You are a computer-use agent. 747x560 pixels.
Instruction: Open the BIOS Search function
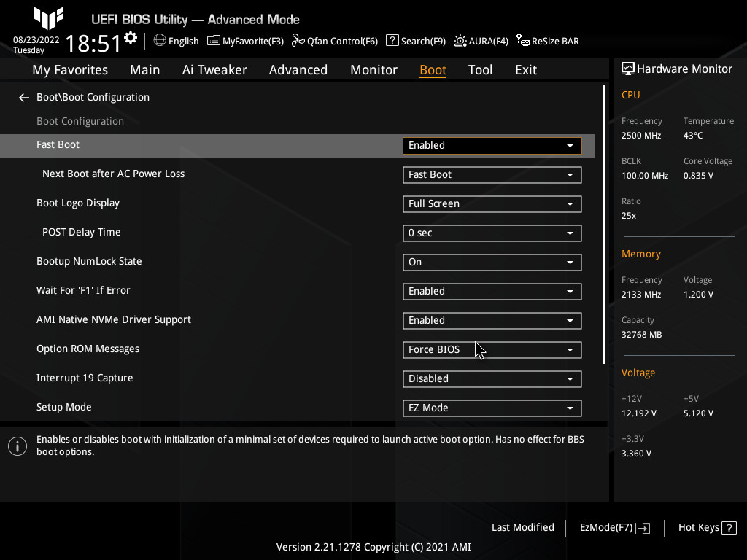[x=415, y=41]
